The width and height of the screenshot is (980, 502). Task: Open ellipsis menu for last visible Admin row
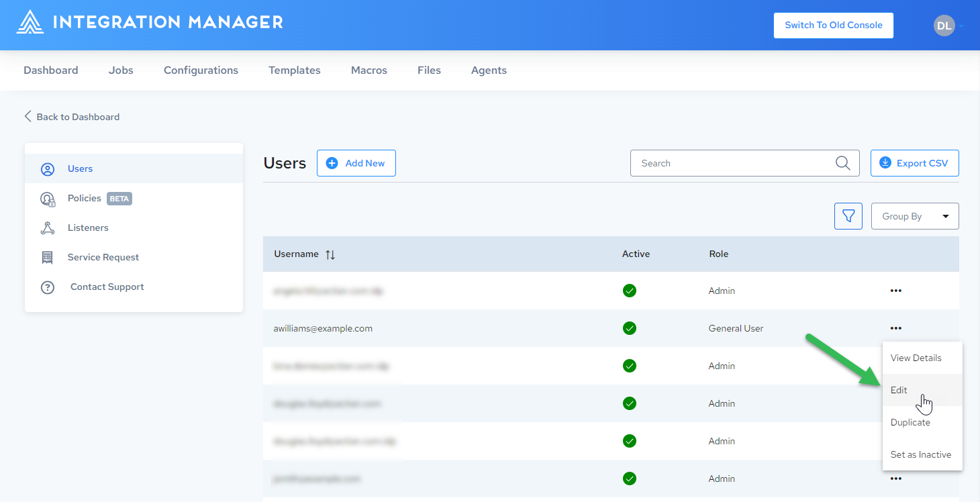pyautogui.click(x=895, y=479)
